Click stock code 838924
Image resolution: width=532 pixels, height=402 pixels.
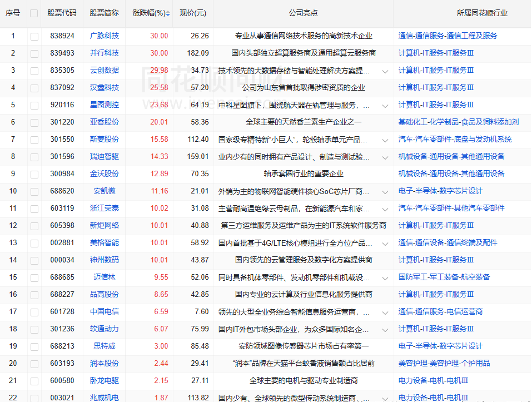coord(62,36)
